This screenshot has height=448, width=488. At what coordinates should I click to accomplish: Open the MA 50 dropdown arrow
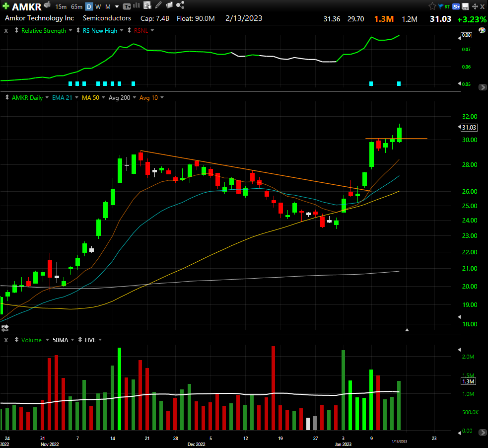pyautogui.click(x=103, y=97)
